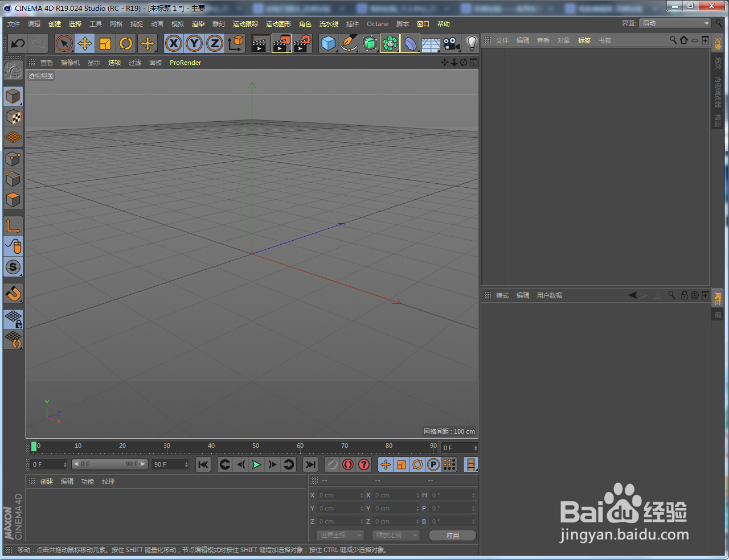The image size is (729, 560).
Task: Step back one frame
Action: [241, 464]
